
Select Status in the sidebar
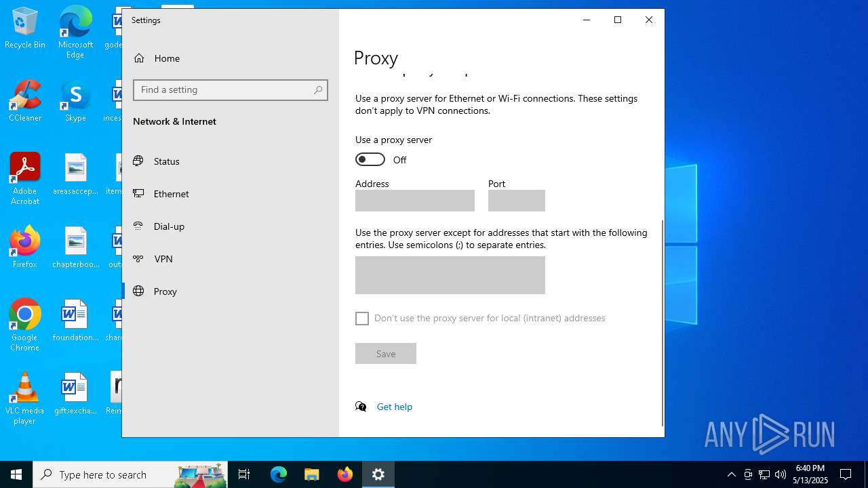pos(231,161)
